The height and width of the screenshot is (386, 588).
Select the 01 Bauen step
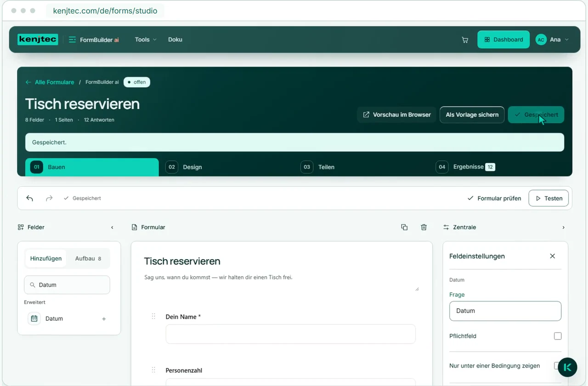click(92, 167)
